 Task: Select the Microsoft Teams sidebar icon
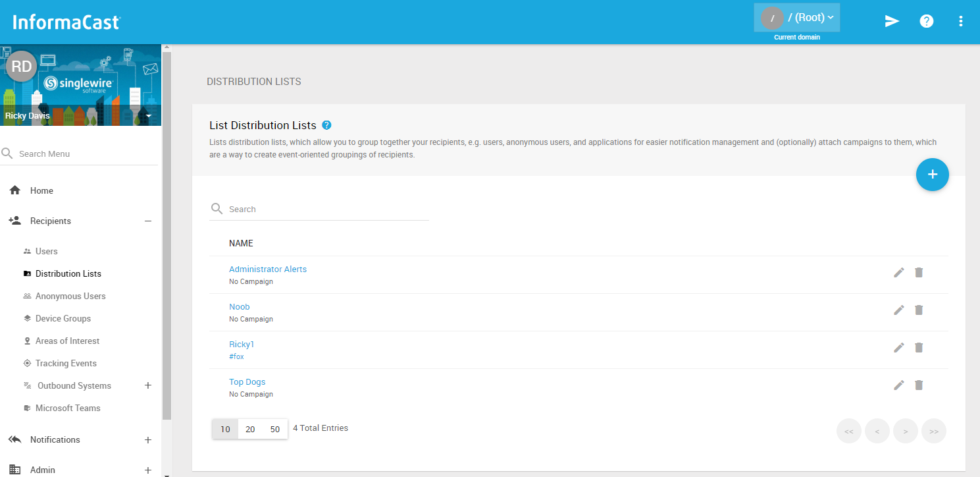(26, 408)
